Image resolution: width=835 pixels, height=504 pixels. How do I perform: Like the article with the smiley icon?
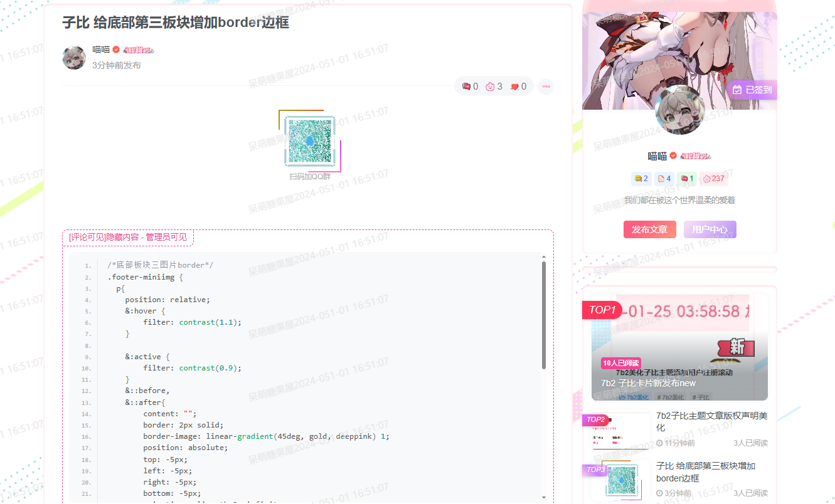(x=490, y=87)
